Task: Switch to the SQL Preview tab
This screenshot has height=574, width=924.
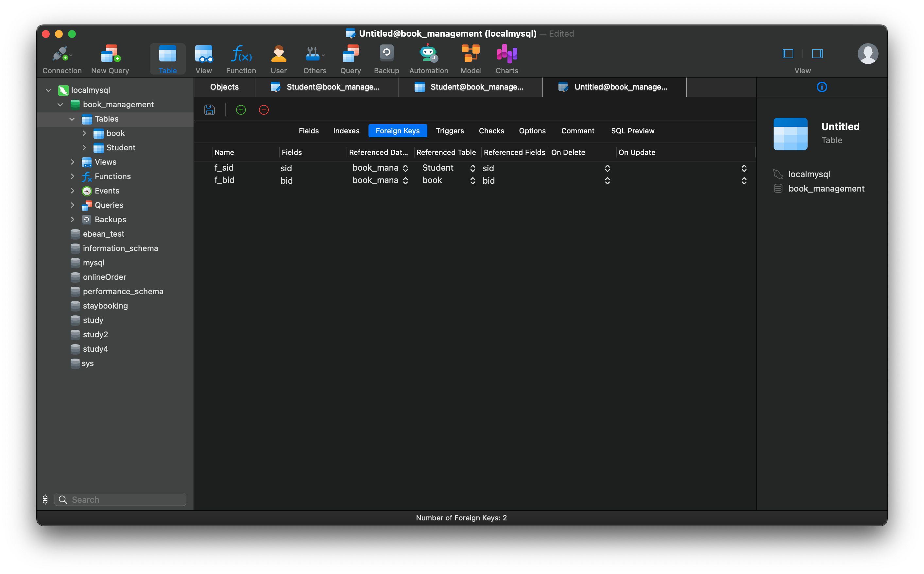Action: (632, 131)
